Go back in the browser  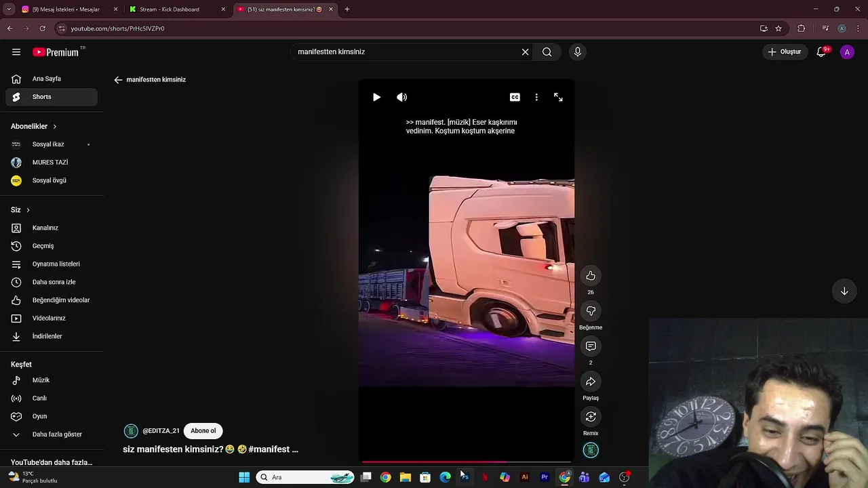tap(9, 28)
